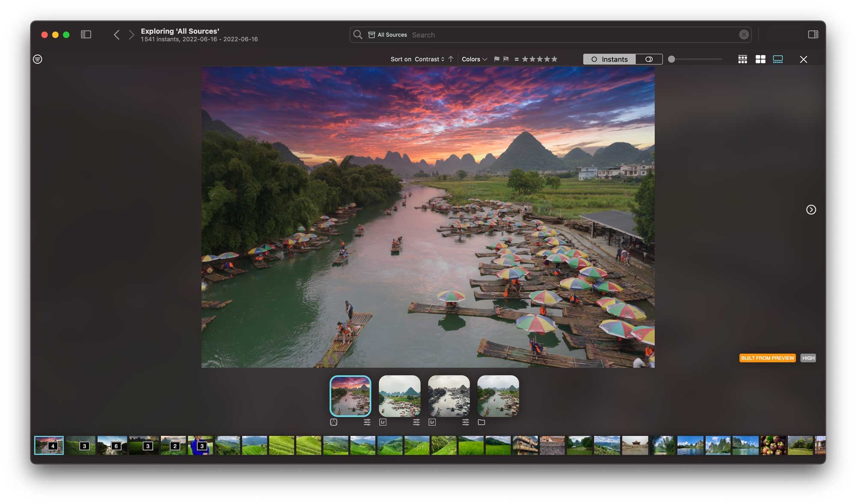Switch to small grid view
This screenshot has width=856, height=504.
click(743, 59)
